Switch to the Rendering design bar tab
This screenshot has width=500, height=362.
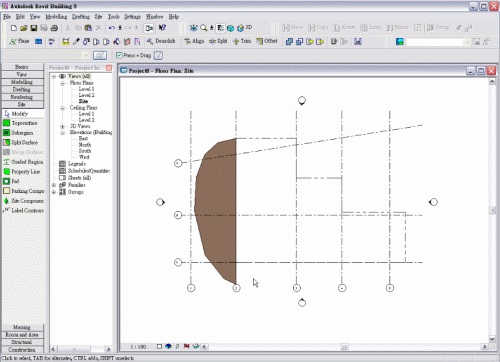point(22,97)
